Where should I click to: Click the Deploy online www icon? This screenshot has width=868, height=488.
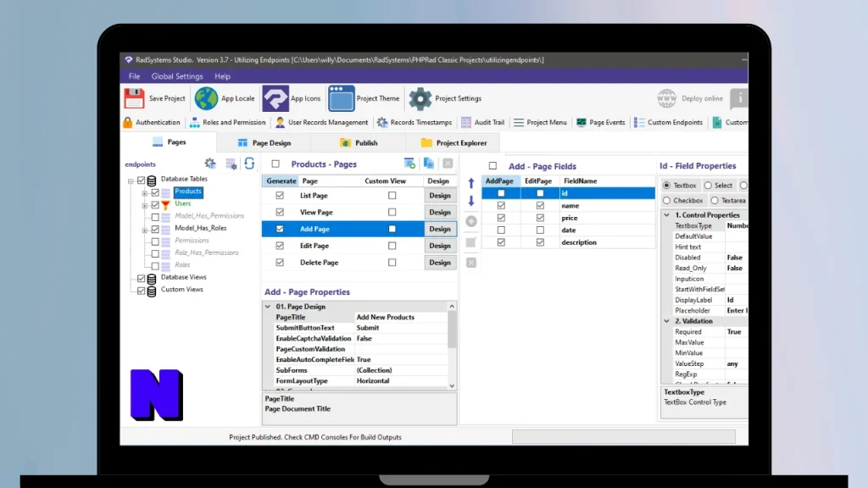[x=666, y=98]
